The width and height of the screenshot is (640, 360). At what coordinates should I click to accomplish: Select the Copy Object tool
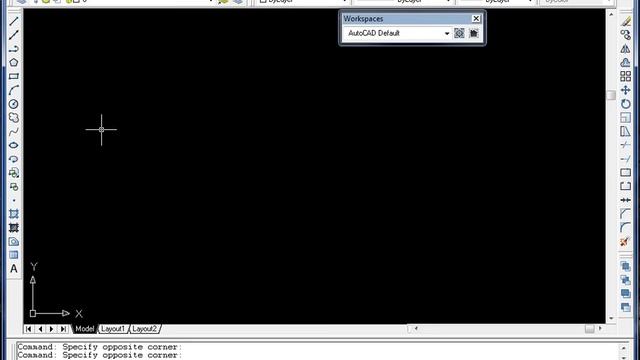coord(625,35)
